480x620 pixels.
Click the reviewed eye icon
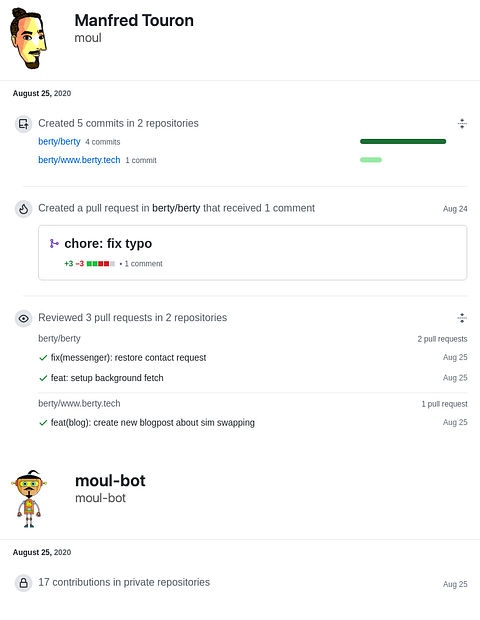coord(24,318)
